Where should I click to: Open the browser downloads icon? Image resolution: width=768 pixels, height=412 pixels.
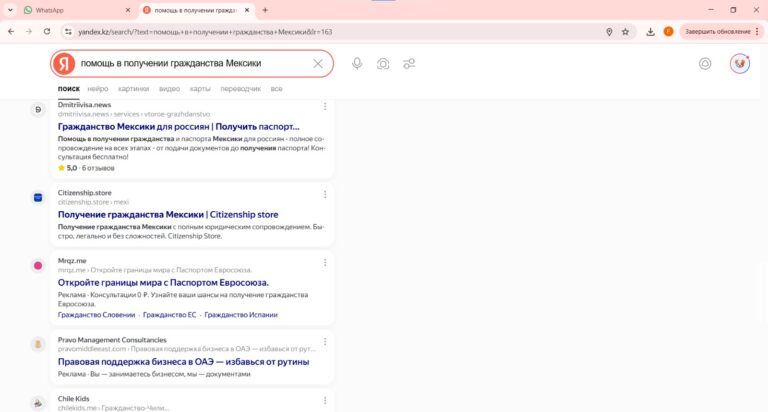[650, 31]
